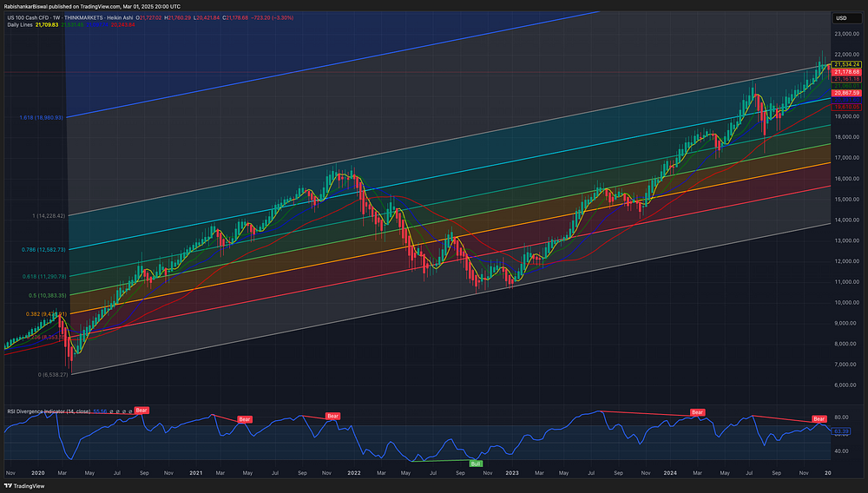868x493 pixels.
Task: Click the 19,610.05 price label
Action: pyautogui.click(x=846, y=107)
